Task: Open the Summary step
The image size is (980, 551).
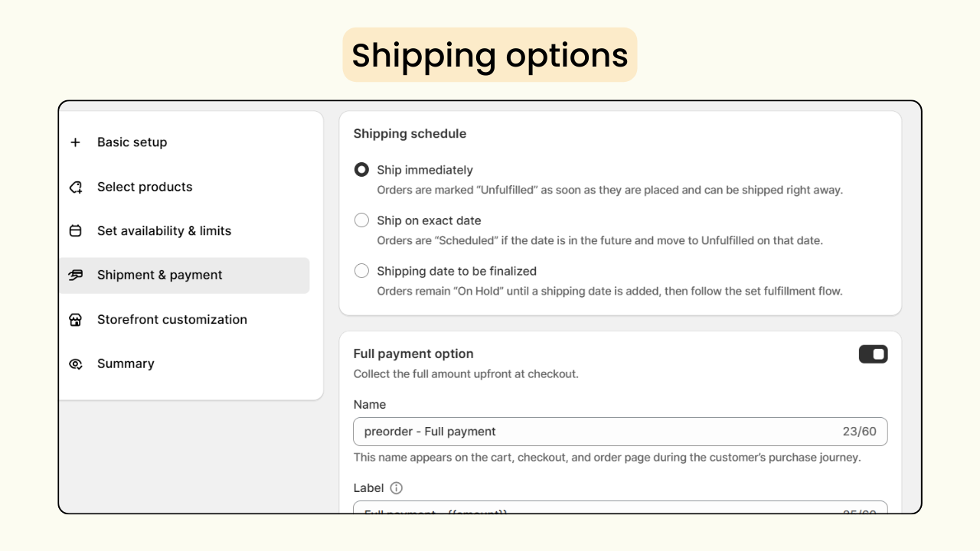Action: pyautogui.click(x=126, y=364)
